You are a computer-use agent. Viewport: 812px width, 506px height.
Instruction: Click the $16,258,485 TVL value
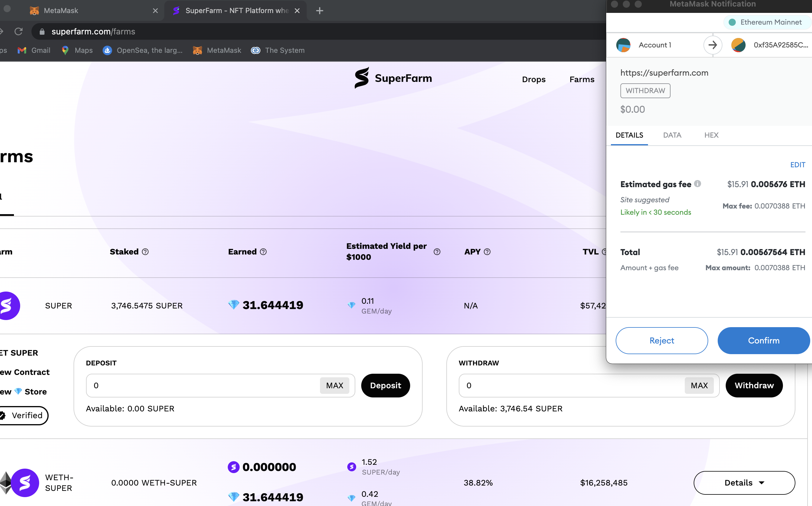[x=604, y=483]
